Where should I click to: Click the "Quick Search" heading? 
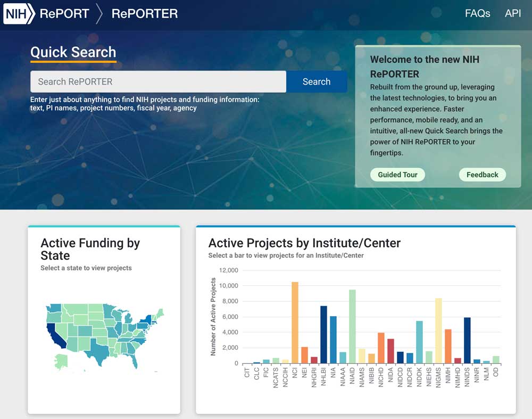73,52
